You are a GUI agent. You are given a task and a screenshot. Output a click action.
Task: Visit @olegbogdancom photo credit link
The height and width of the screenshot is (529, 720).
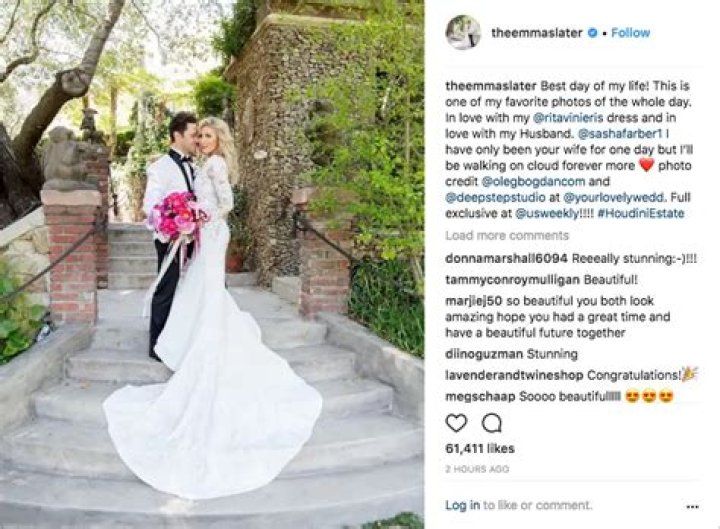tap(533, 181)
